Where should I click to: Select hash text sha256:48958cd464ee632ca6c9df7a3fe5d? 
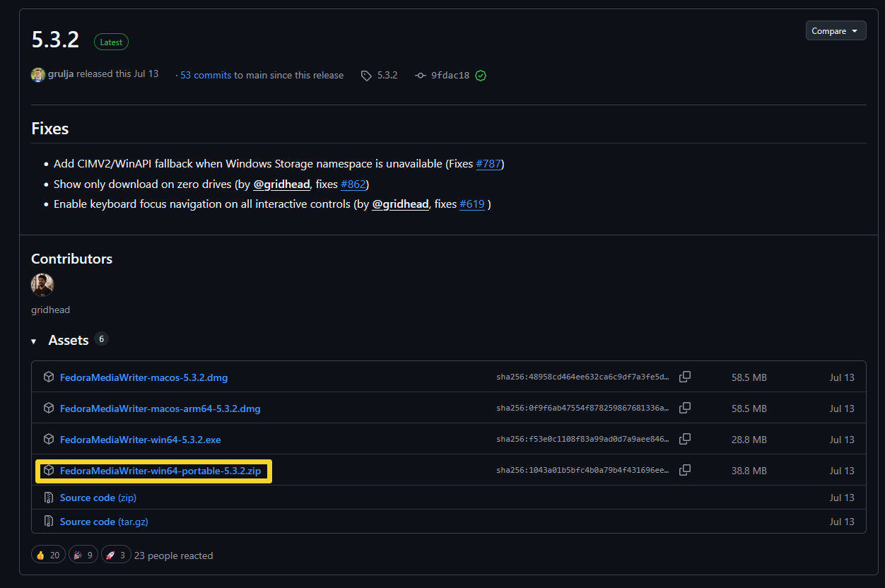582,377
